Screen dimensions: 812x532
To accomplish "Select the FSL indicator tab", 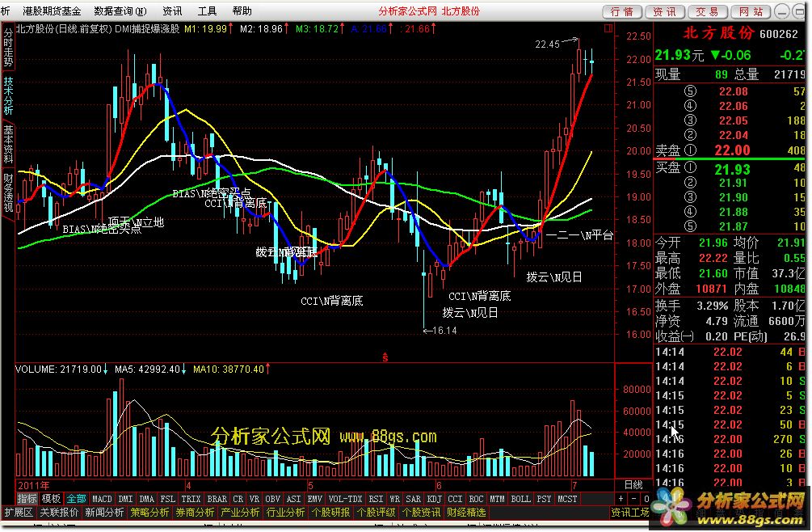I will click(x=168, y=499).
